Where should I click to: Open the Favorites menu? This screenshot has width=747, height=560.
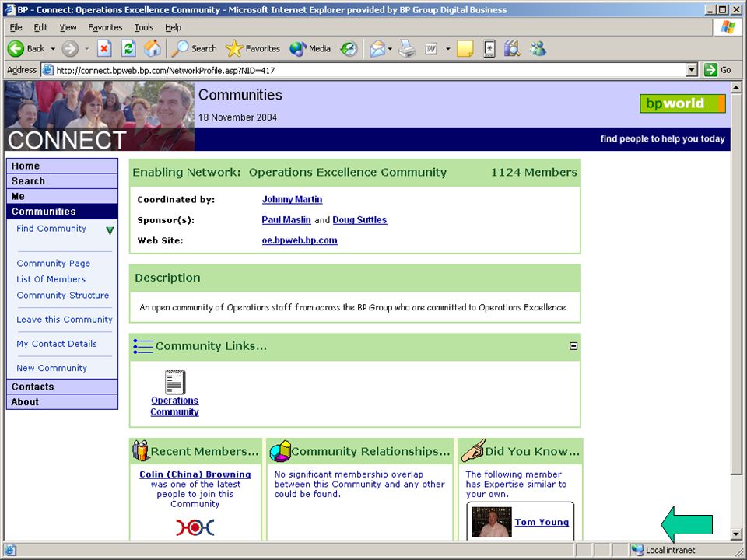[105, 28]
